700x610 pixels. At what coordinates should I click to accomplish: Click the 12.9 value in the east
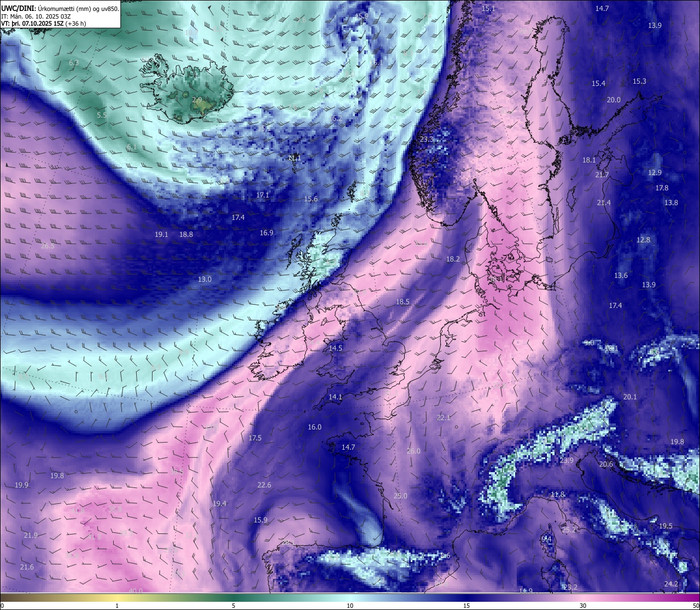point(655,172)
